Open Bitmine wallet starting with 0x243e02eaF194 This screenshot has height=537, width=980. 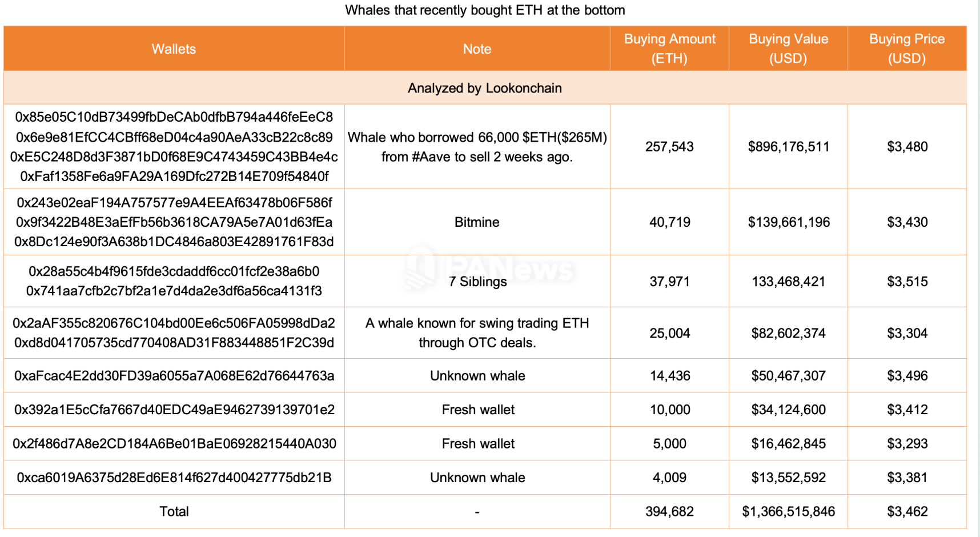coord(174,203)
